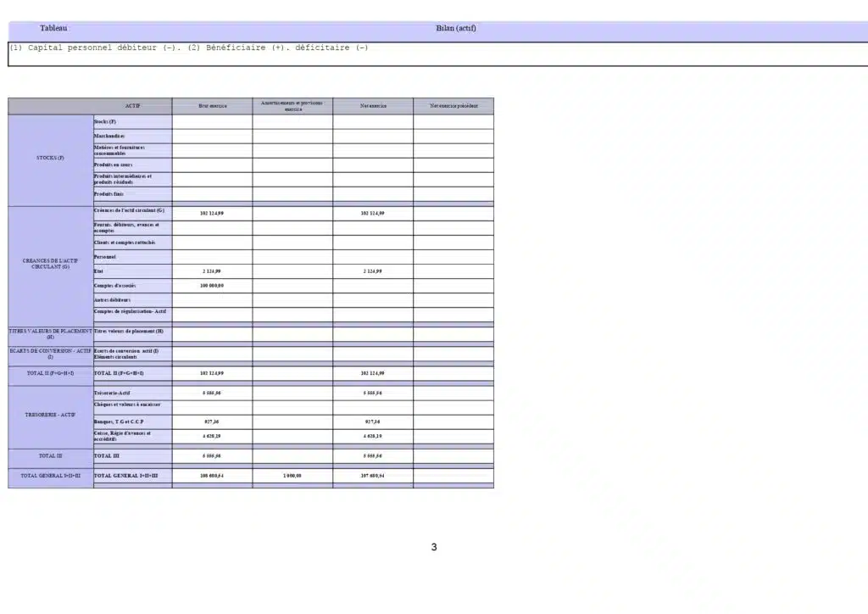Select the 'Amortissements et provisions exercice' header

click(x=292, y=106)
